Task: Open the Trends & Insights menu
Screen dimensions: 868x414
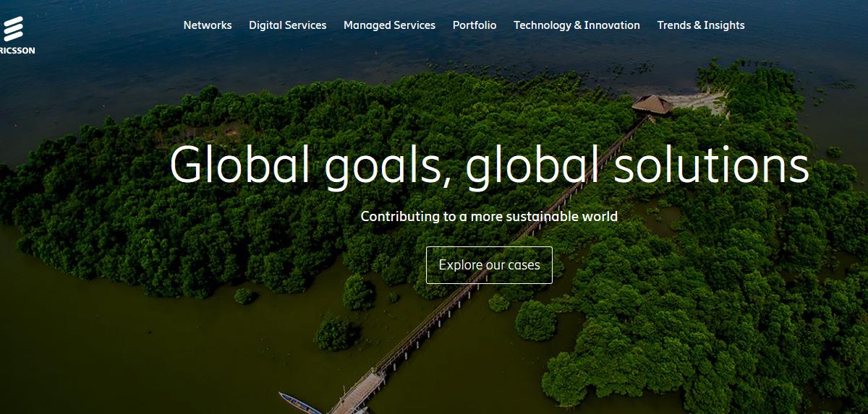Action: 701,25
